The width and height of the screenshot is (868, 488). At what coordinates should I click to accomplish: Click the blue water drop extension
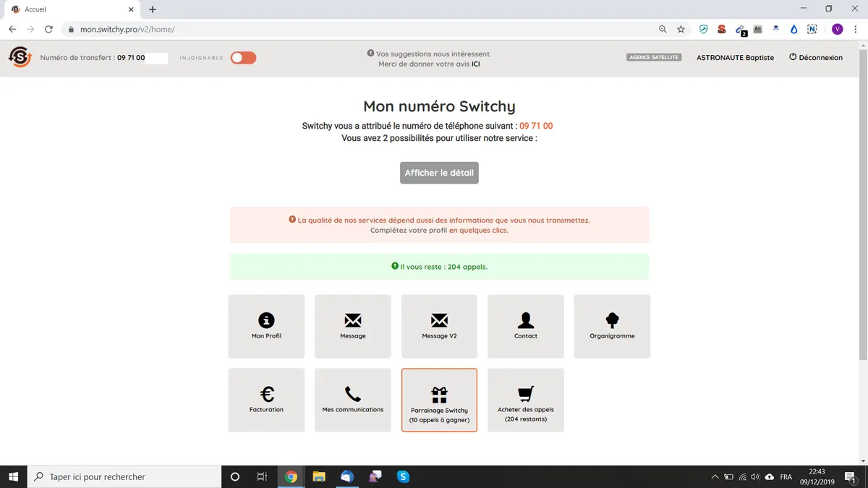coord(793,30)
